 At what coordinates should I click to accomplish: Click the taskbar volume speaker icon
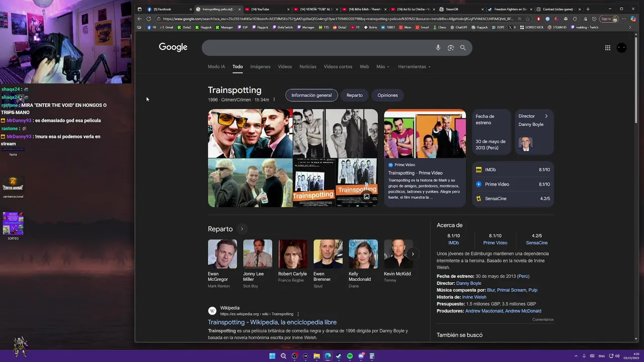point(617,356)
